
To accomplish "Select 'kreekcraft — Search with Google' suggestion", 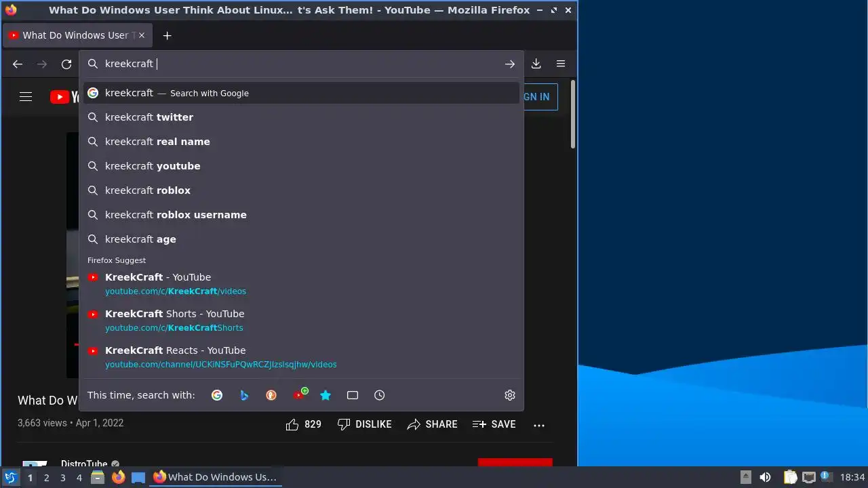I will (x=301, y=93).
